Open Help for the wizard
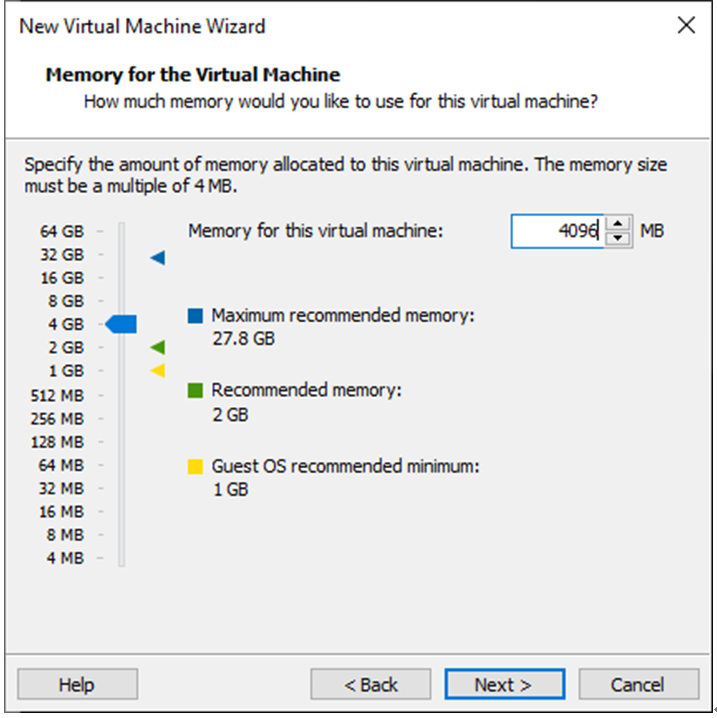Viewport: 717px width, 718px height. [x=77, y=685]
